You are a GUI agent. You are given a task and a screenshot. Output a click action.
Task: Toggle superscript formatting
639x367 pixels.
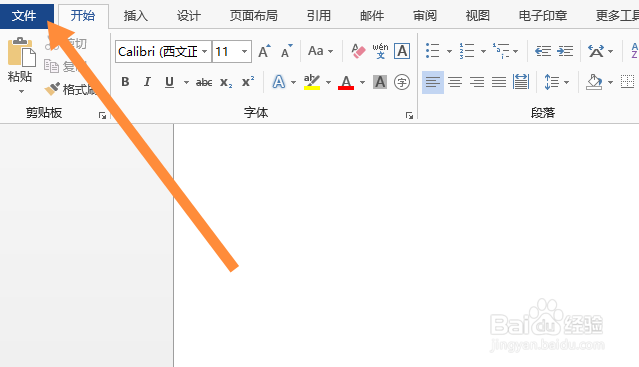point(247,82)
